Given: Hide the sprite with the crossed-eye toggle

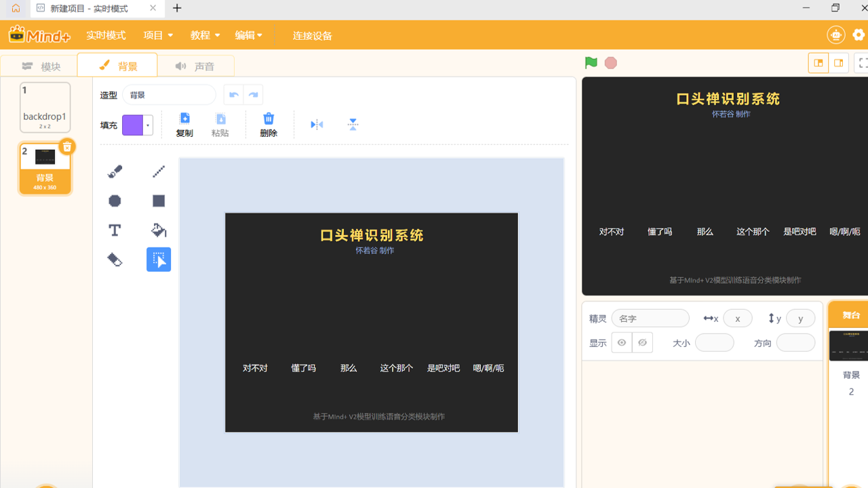Looking at the screenshot, I should tap(642, 342).
